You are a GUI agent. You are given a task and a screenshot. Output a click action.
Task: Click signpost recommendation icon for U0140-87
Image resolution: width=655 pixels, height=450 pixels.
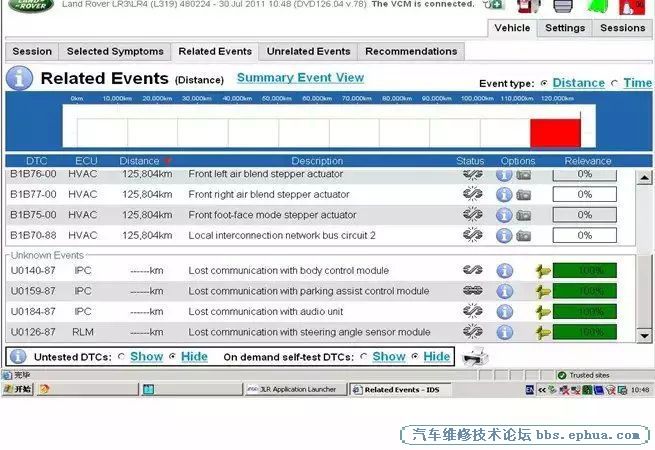click(x=543, y=271)
